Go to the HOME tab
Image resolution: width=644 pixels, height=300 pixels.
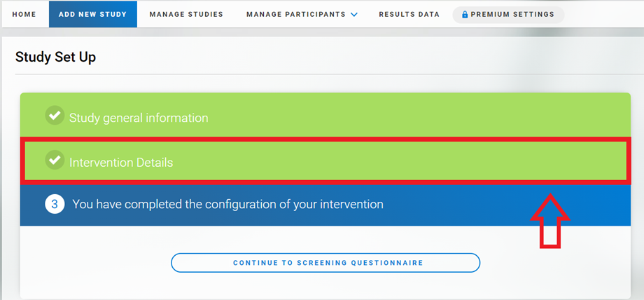point(24,14)
